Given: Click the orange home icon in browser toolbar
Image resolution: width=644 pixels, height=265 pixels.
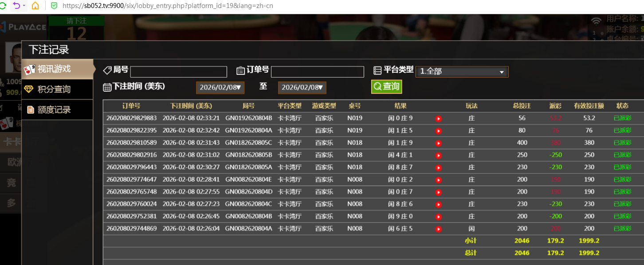Looking at the screenshot, I should click(34, 6).
